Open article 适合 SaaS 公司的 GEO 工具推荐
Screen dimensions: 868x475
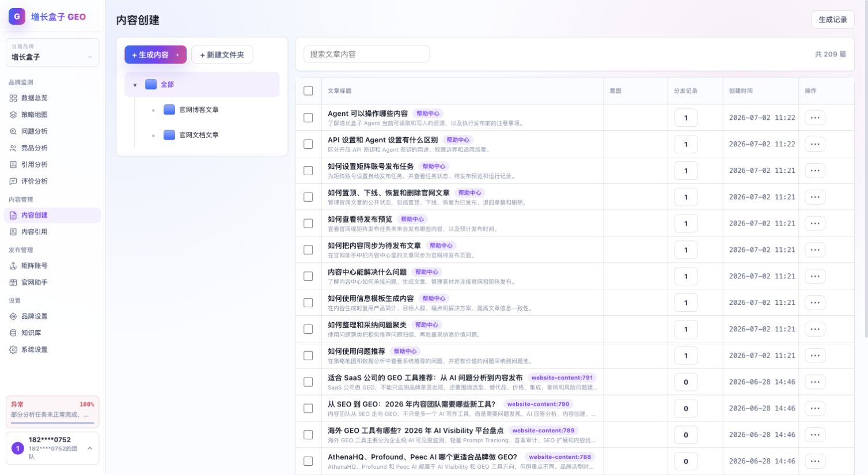pos(425,378)
